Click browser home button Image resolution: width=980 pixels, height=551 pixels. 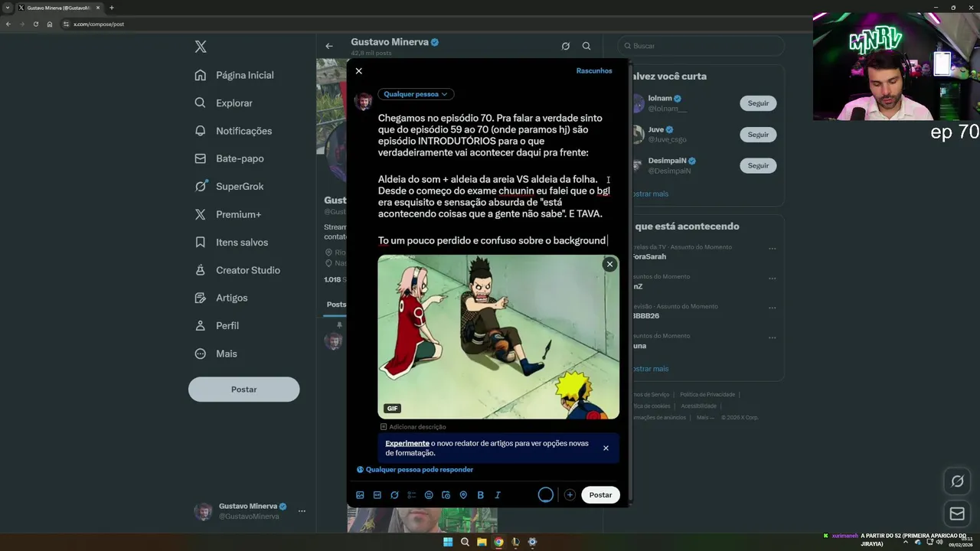50,24
